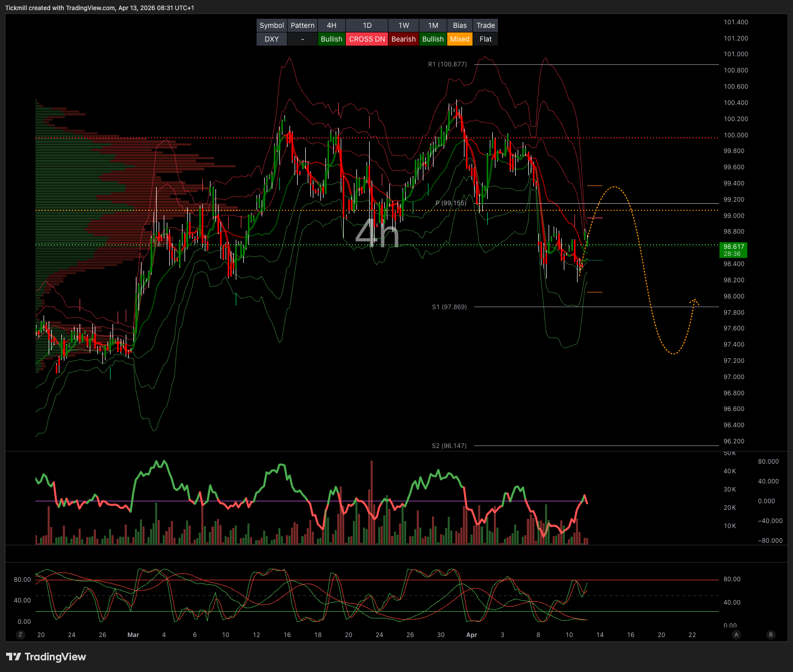Select the 1D column header
This screenshot has width=793, height=672.
pyautogui.click(x=367, y=25)
